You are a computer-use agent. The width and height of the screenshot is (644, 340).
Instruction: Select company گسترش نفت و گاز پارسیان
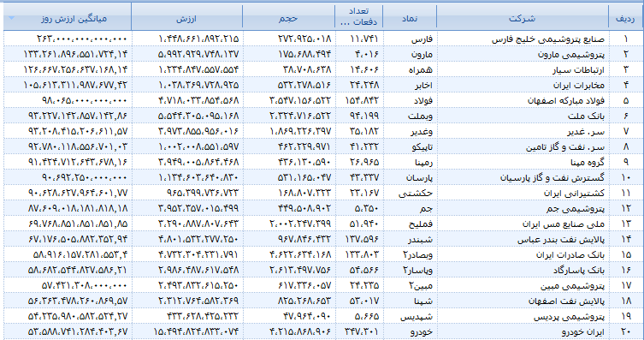coord(552,177)
